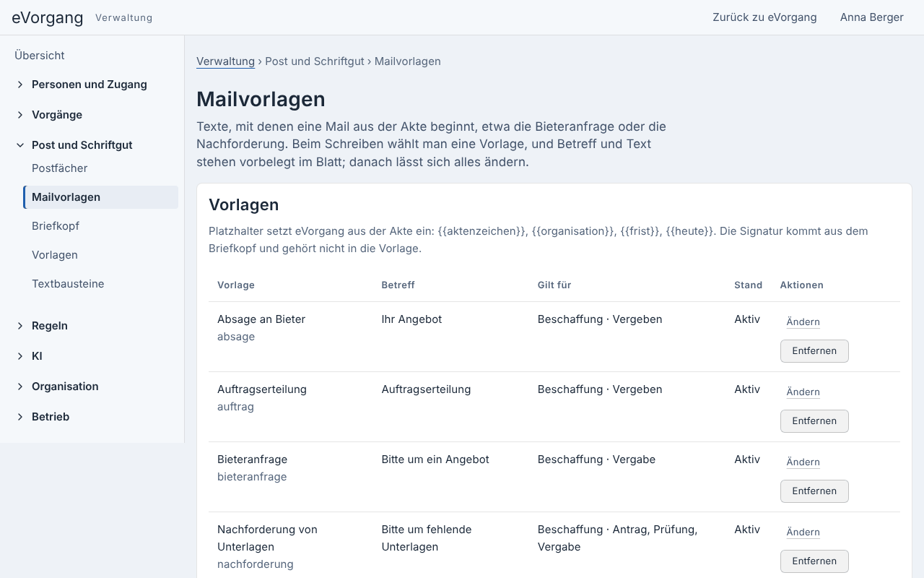924x578 pixels.
Task: Follow the Verwaltung breadcrumb link
Action: pyautogui.click(x=225, y=61)
